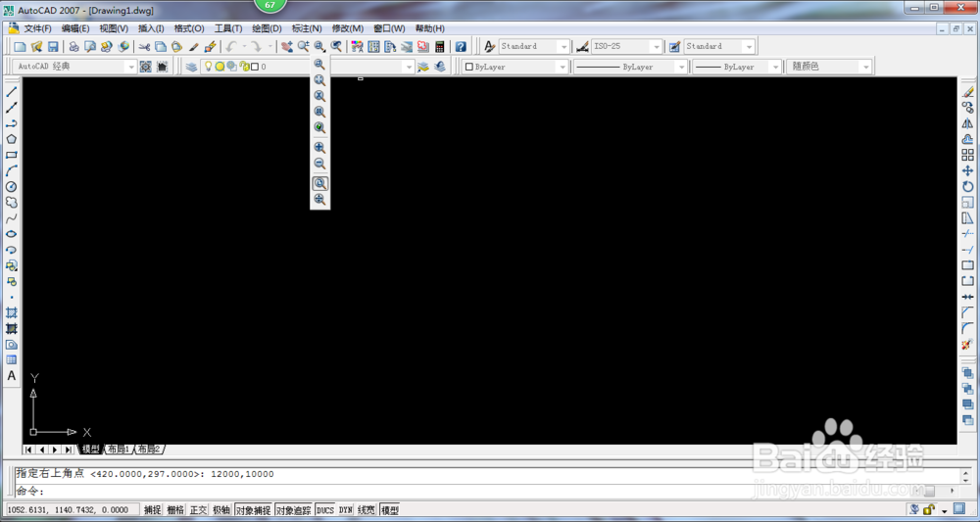The image size is (980, 522).
Task: Select the Erase tool in Modify toolbar
Action: pos(968,92)
